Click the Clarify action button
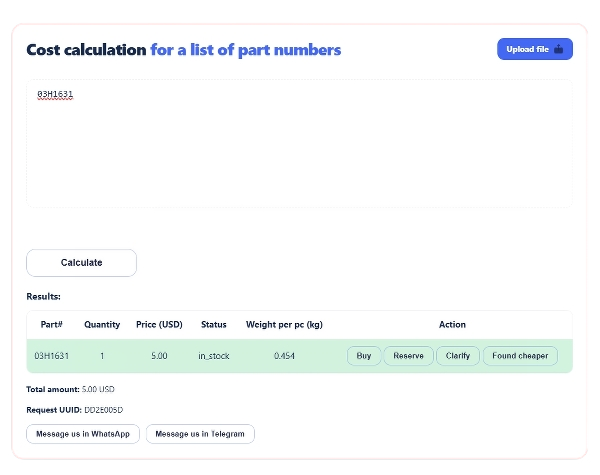 [458, 356]
